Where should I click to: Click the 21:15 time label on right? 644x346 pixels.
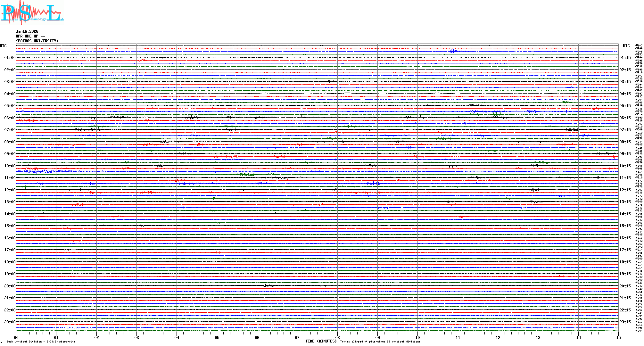pos(625,298)
